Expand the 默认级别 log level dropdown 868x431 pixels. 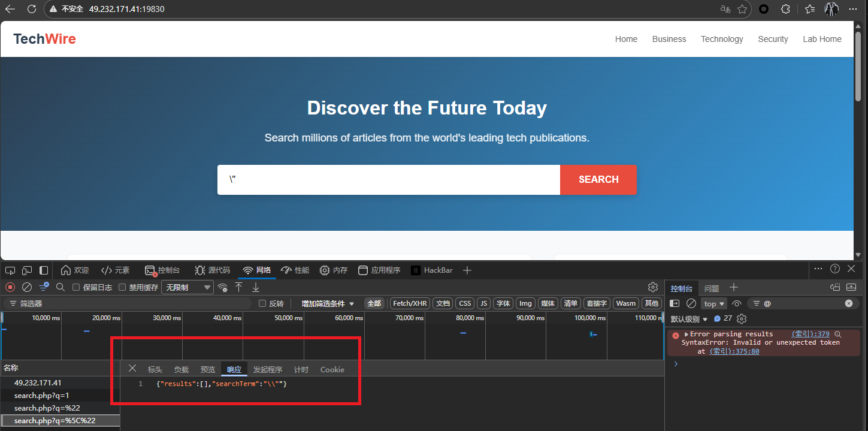pyautogui.click(x=689, y=319)
